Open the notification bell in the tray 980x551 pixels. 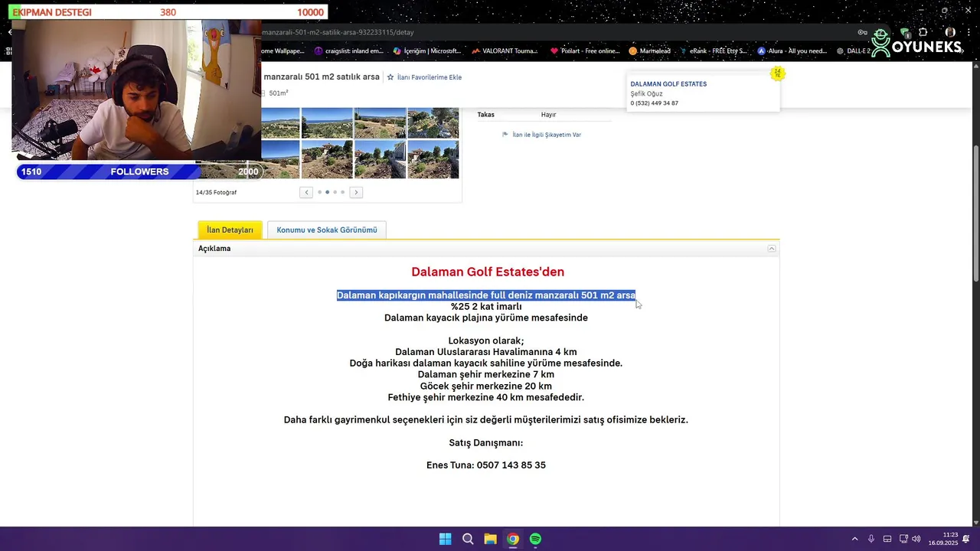pyautogui.click(x=966, y=539)
